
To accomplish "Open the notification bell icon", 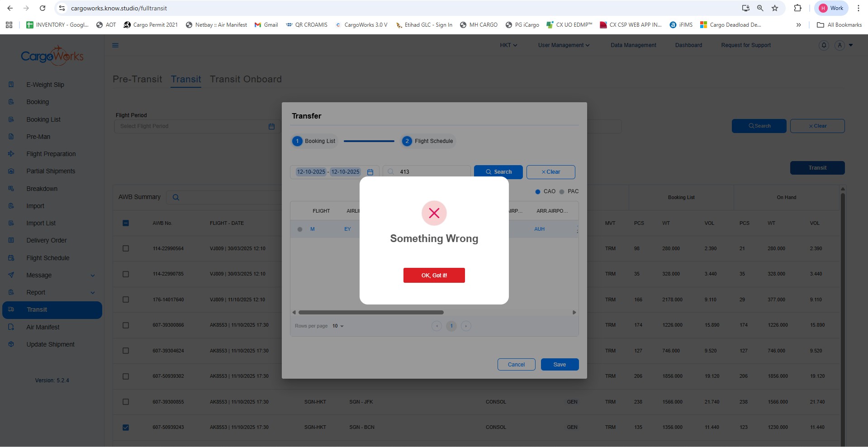I will [x=824, y=45].
